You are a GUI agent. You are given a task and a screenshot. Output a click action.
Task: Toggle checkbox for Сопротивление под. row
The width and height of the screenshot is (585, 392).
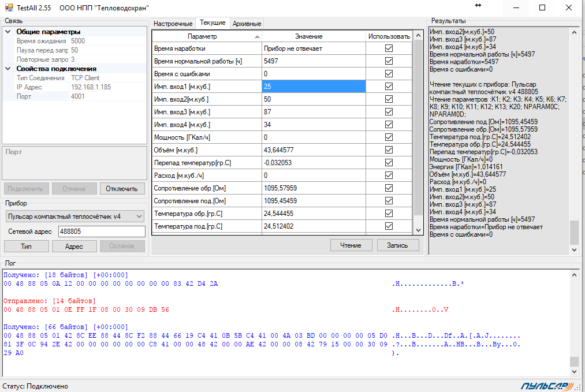click(x=389, y=200)
